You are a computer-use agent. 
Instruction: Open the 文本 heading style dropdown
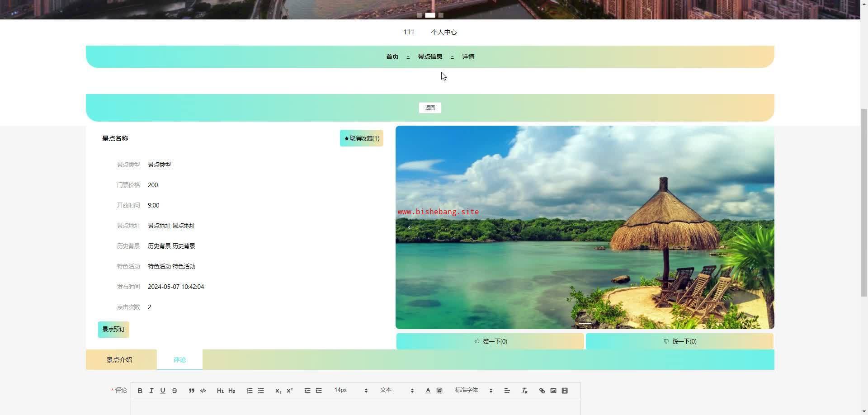[x=396, y=390]
